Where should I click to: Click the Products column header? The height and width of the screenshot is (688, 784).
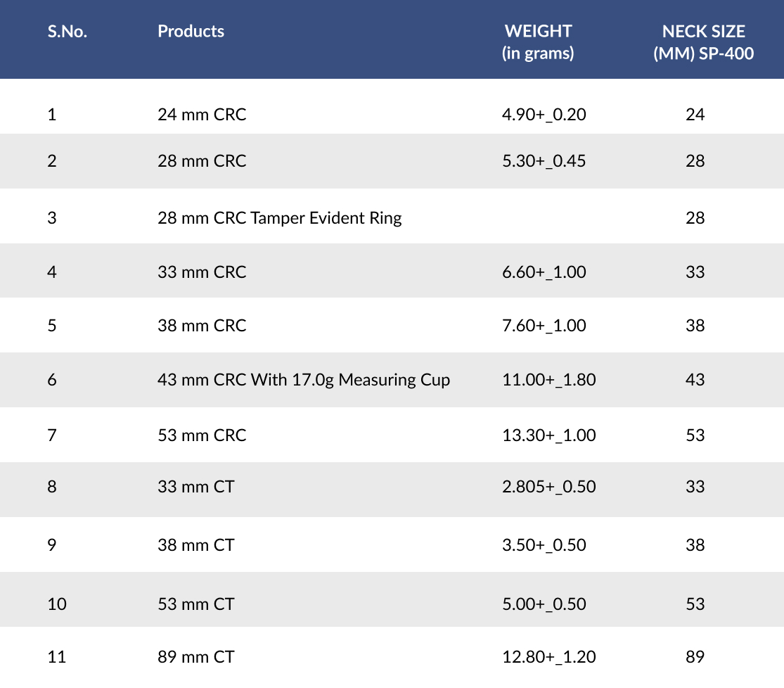(x=191, y=32)
